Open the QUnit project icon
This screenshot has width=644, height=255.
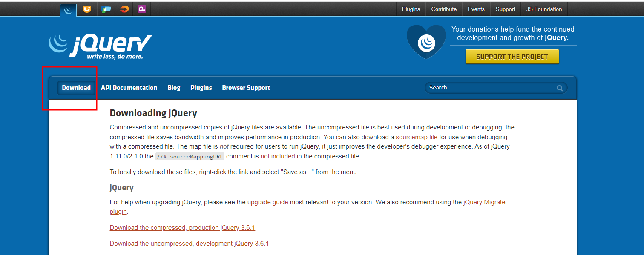point(142,9)
